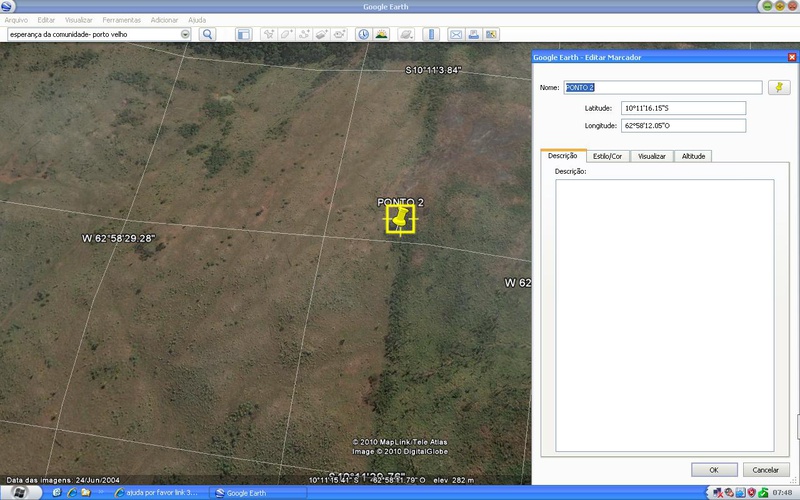Open the planet switcher icon
Image resolution: width=800 pixels, height=500 pixels.
coord(406,34)
